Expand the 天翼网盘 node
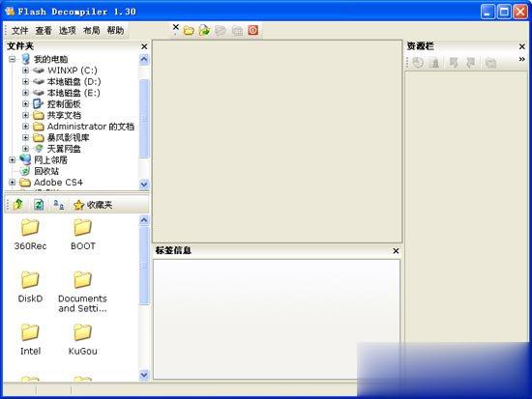Image resolution: width=532 pixels, height=399 pixels. click(25, 149)
